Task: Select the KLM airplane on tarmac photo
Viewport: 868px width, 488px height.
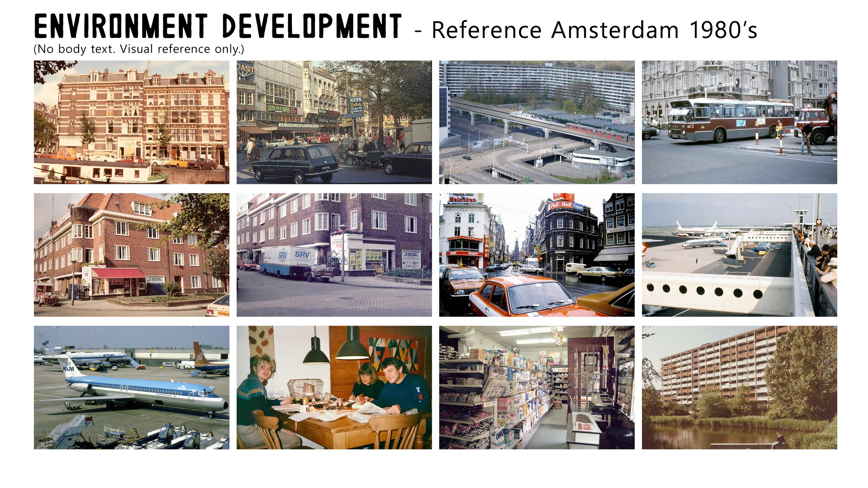Action: (x=131, y=388)
